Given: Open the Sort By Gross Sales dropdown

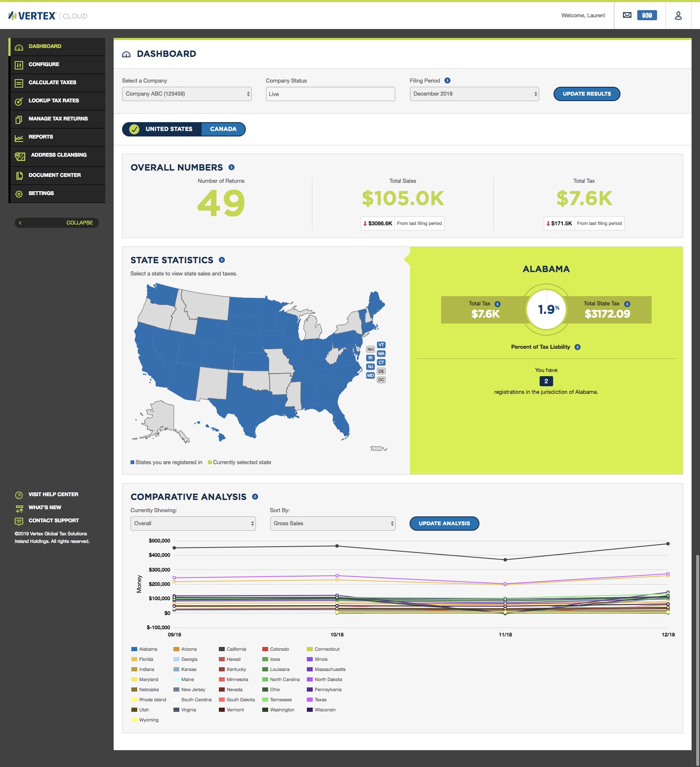Looking at the screenshot, I should click(x=333, y=524).
